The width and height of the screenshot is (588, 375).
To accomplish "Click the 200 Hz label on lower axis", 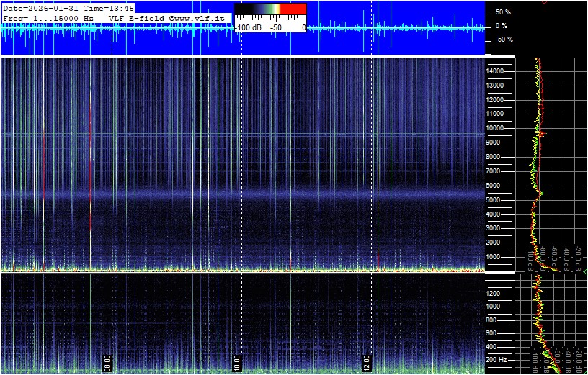I will [497, 359].
